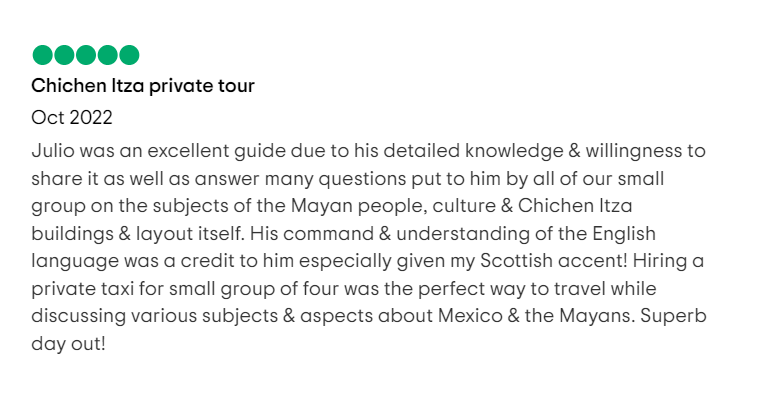The image size is (759, 400).
Task: Click the fourth green rating circle
Action: coord(107,55)
